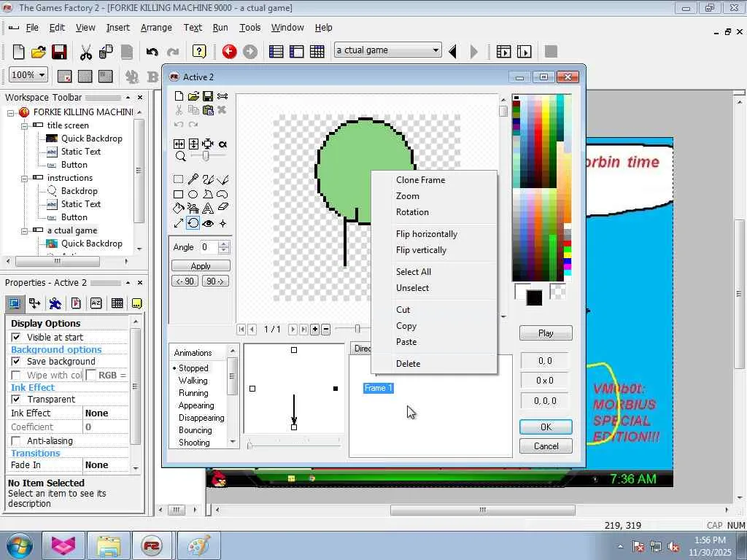
Task: Click the editor zoom slider handle
Action: pyautogui.click(x=206, y=156)
